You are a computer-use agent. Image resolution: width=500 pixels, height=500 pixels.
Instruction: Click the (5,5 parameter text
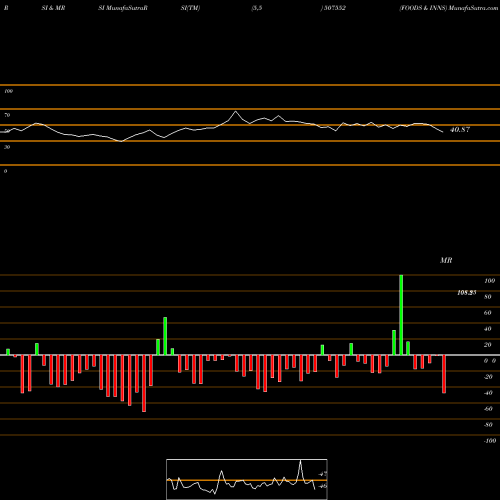click(x=257, y=8)
